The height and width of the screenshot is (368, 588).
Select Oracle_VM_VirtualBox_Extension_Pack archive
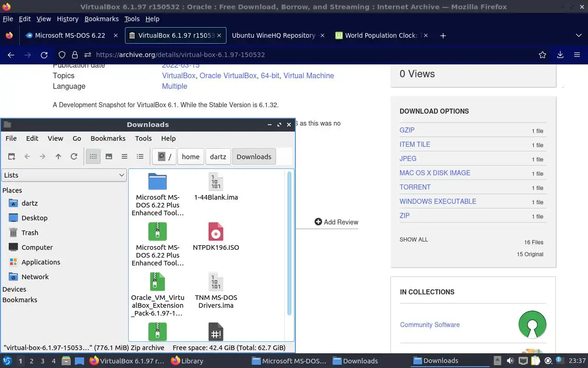pos(158,295)
